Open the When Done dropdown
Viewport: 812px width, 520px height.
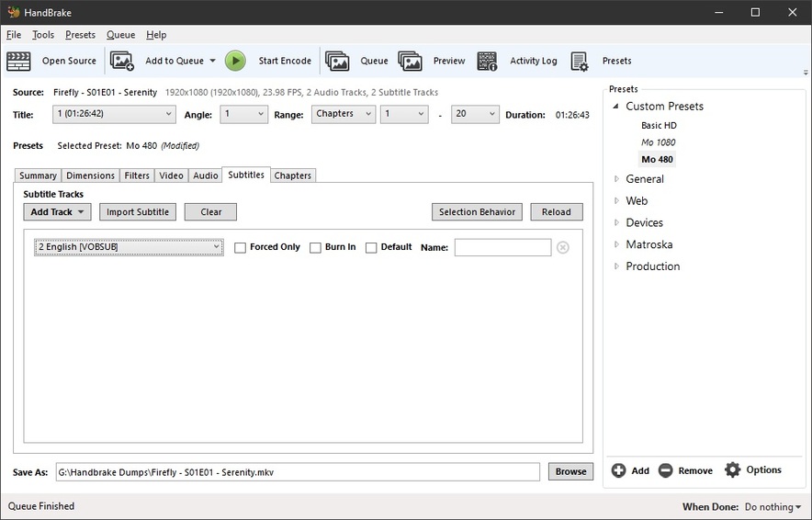coord(773,506)
